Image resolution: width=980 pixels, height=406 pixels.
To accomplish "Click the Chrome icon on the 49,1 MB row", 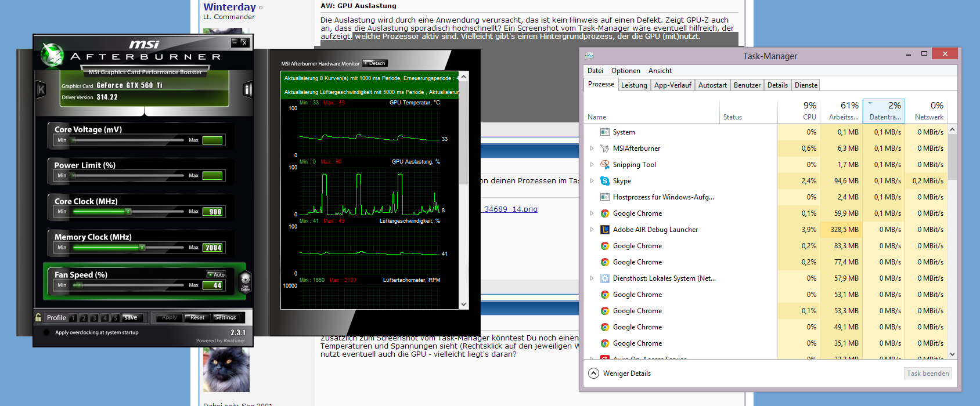I will [x=605, y=327].
